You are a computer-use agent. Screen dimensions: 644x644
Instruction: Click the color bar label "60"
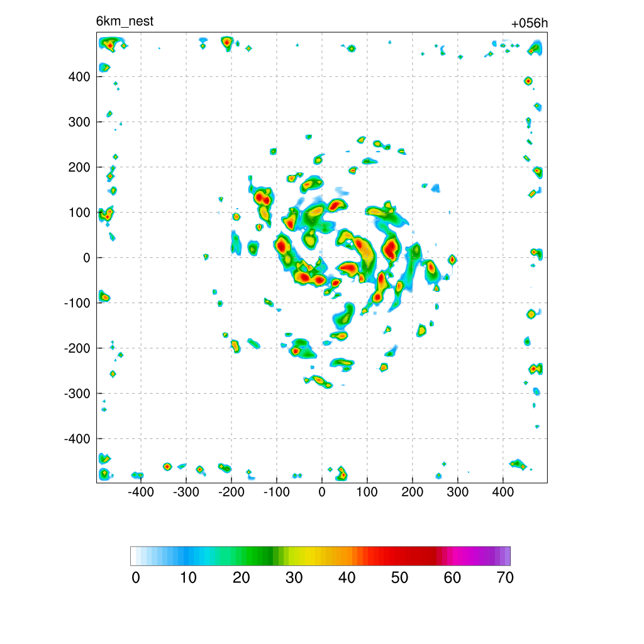click(452, 578)
